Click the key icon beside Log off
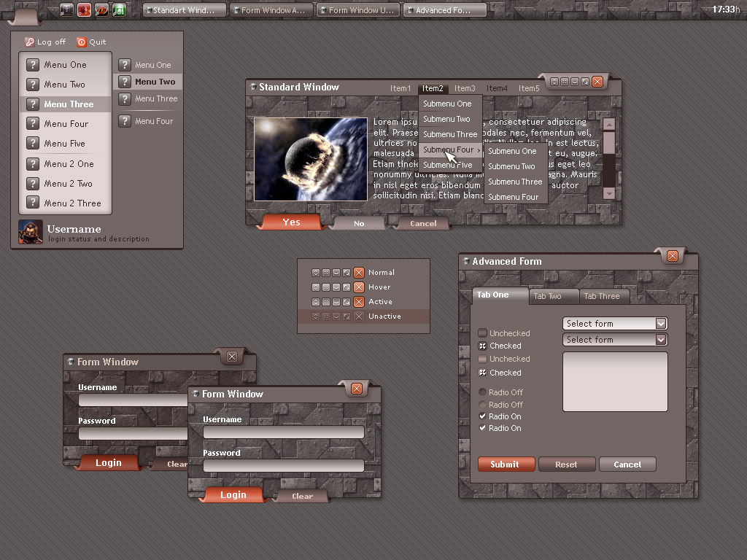 click(29, 42)
